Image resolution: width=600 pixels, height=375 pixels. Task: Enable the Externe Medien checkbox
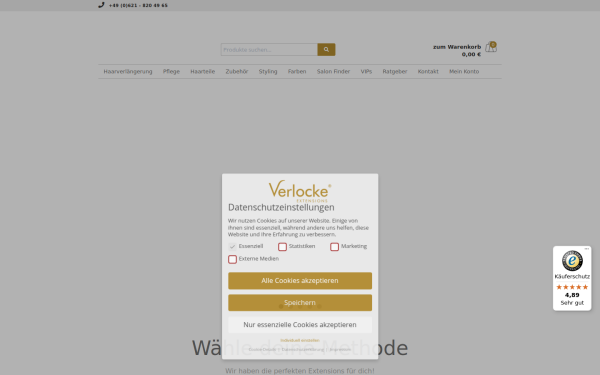tap(232, 259)
